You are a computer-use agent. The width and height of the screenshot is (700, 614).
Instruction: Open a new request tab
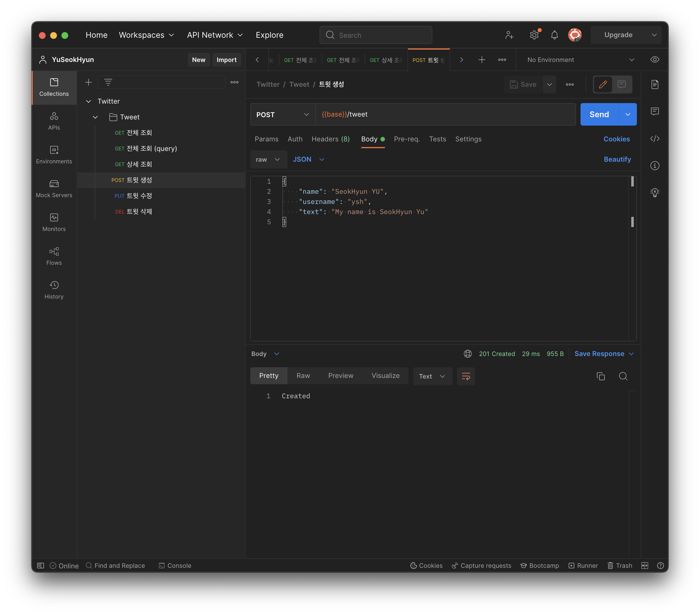point(482,59)
